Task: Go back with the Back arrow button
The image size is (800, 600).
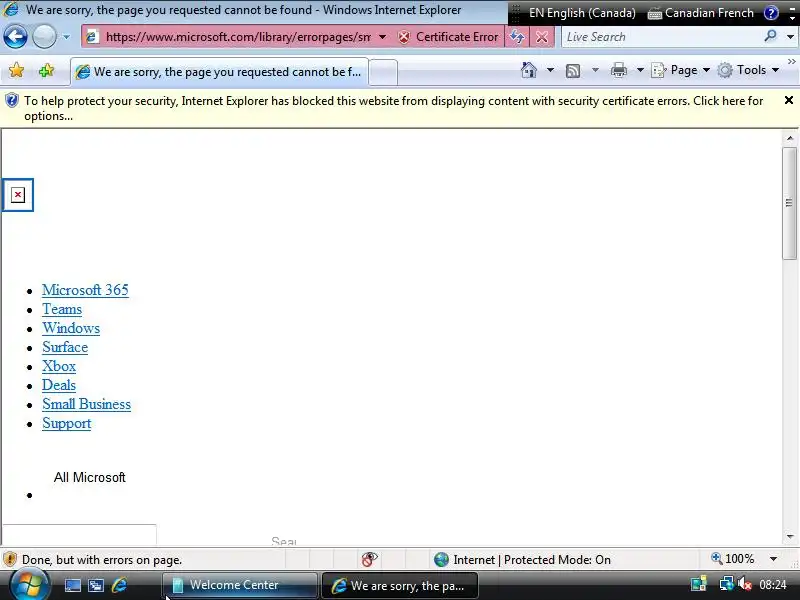Action: [15, 37]
